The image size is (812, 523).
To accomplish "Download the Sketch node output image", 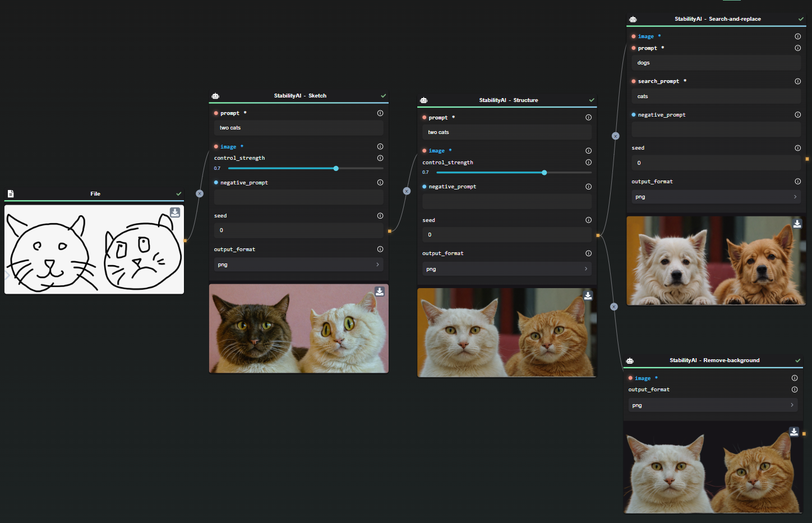I will (x=380, y=291).
